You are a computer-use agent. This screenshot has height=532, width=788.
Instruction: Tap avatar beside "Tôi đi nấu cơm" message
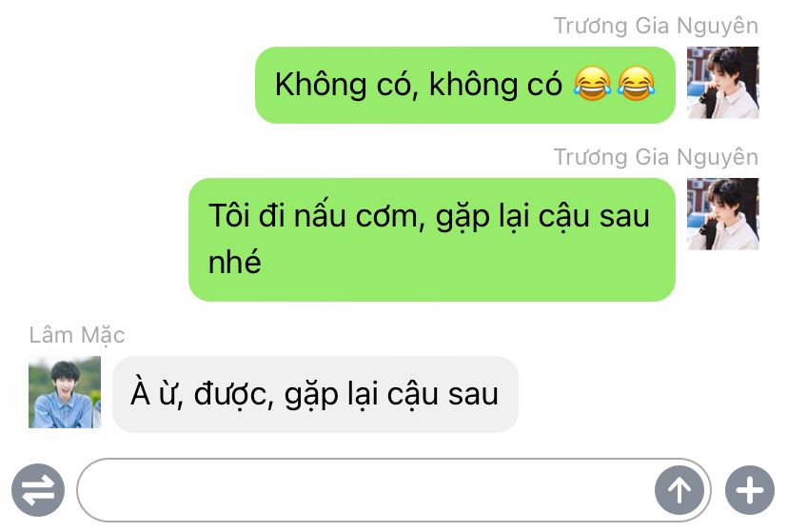click(722, 213)
